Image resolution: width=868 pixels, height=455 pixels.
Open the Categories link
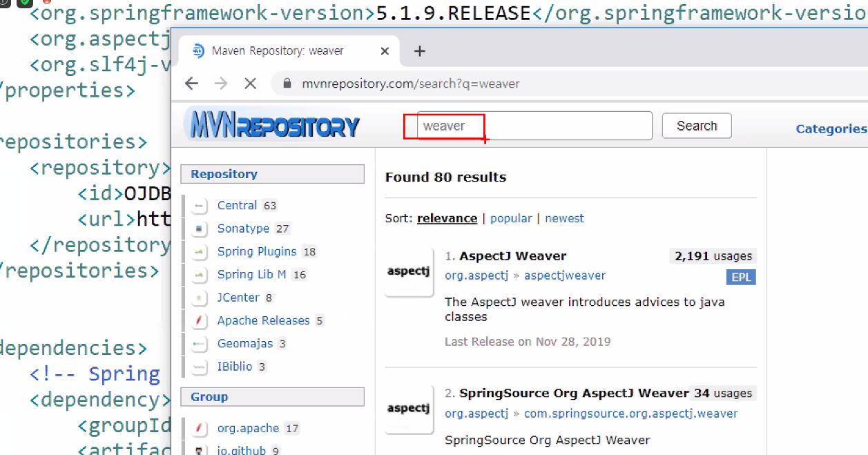pyautogui.click(x=831, y=128)
